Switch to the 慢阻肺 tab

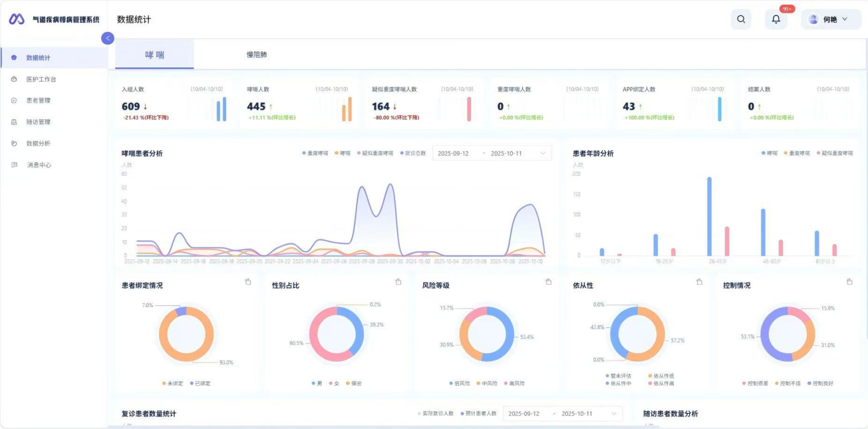(257, 55)
